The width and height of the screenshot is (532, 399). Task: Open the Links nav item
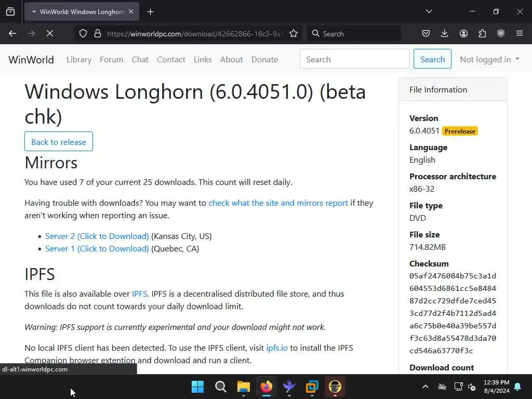(x=203, y=59)
